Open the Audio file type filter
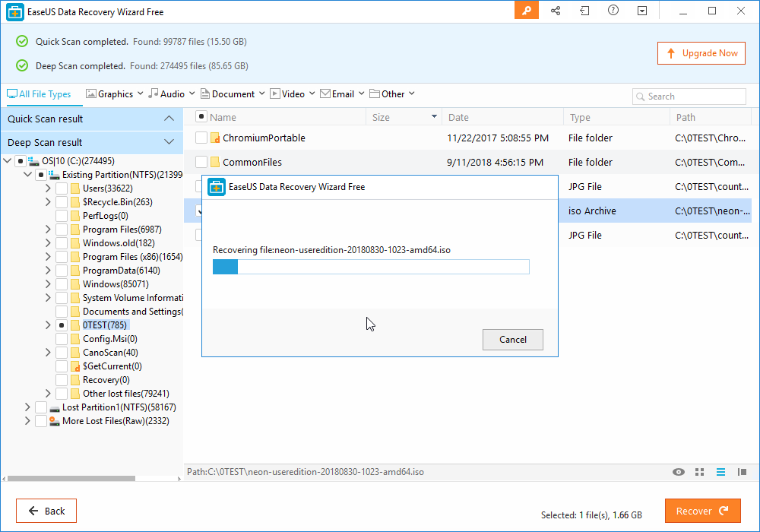This screenshot has height=532, width=760. coord(172,94)
